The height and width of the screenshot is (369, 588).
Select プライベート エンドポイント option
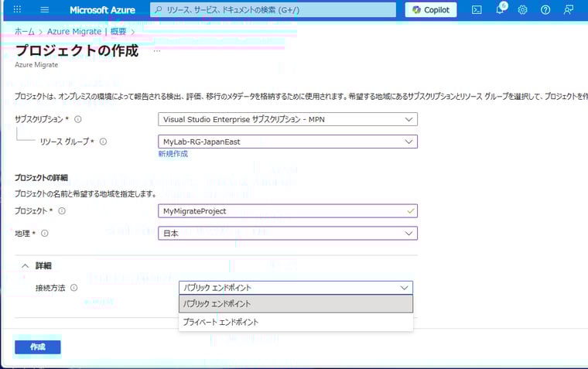pos(296,322)
